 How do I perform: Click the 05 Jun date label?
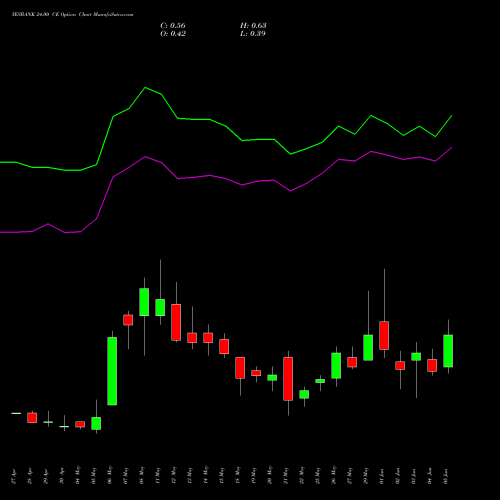point(446,476)
